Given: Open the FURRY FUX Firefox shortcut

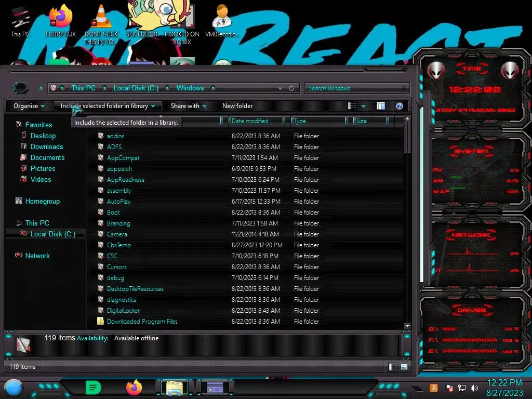Looking at the screenshot, I should pos(61,21).
